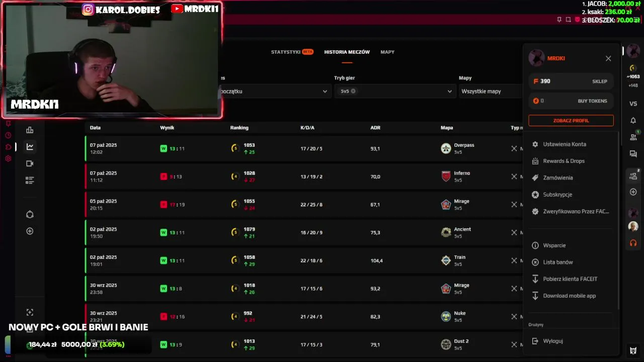644x362 pixels.
Task: Click the red gear icon at far left
Action: click(8, 158)
